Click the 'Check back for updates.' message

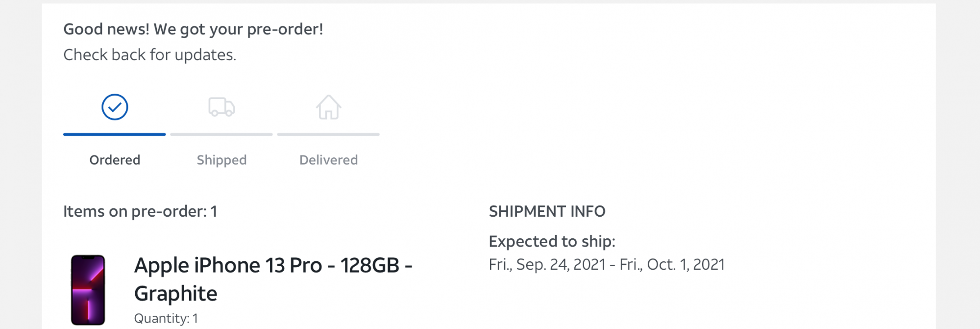[x=149, y=55]
